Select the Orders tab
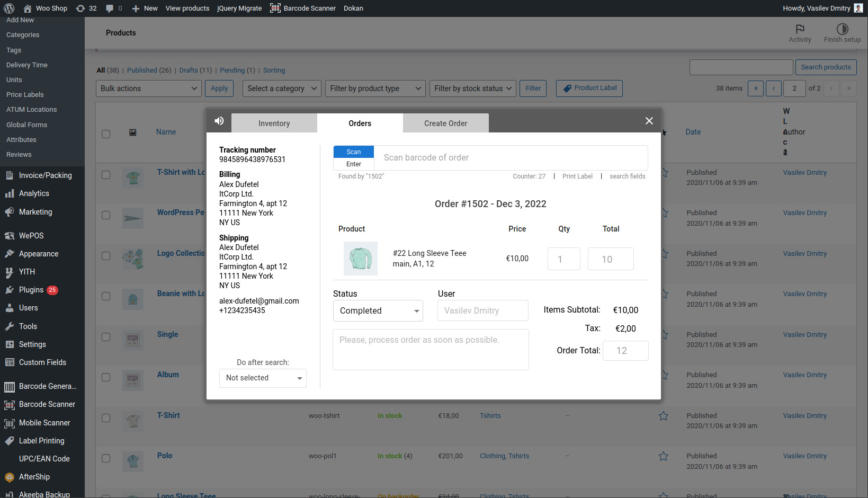 (x=360, y=123)
